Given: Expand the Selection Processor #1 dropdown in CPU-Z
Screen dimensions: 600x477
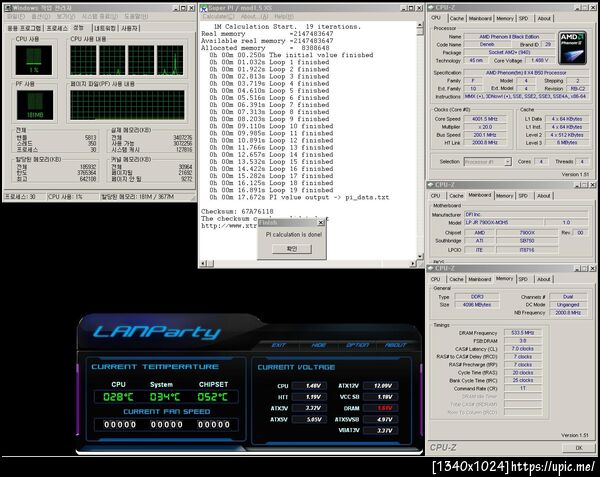Looking at the screenshot, I should click(x=508, y=162).
